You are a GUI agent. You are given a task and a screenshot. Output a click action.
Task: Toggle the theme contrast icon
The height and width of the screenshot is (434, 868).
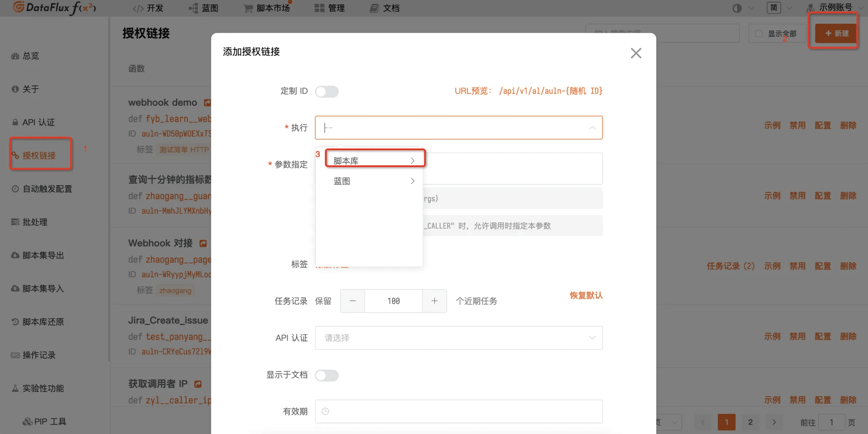[737, 8]
